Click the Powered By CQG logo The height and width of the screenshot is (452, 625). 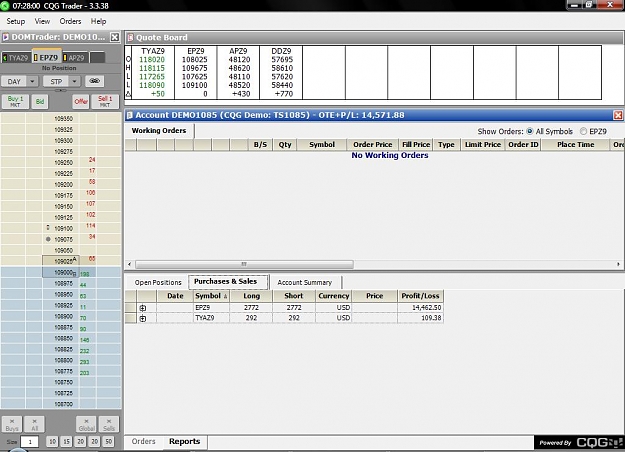(x=579, y=442)
